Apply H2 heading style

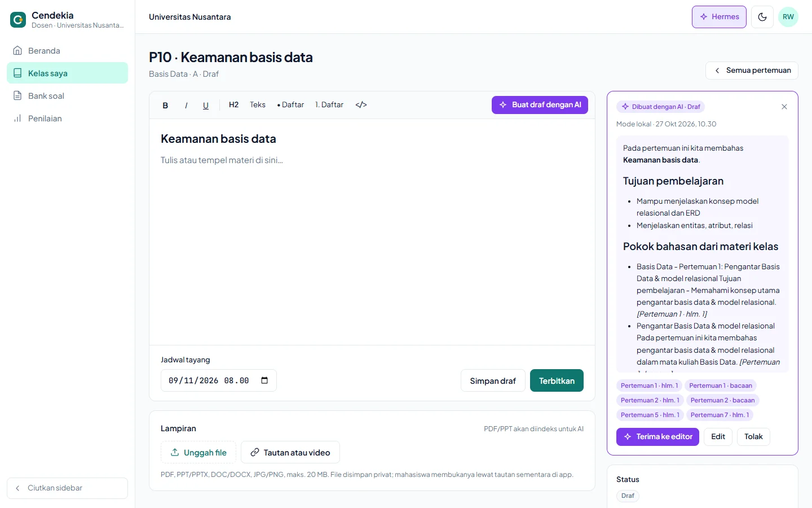(233, 105)
